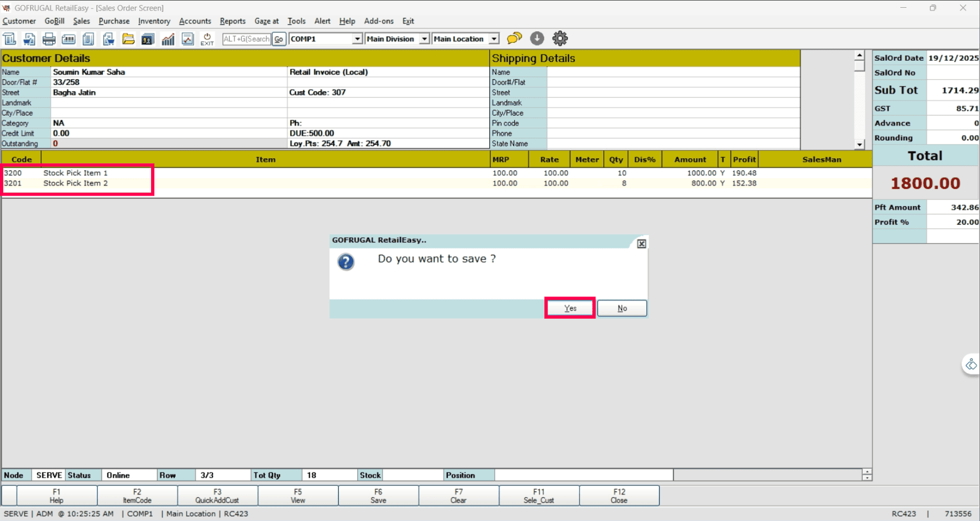Click the shipping details scrollbar up arrow
The width and height of the screenshot is (980, 521).
coord(860,56)
